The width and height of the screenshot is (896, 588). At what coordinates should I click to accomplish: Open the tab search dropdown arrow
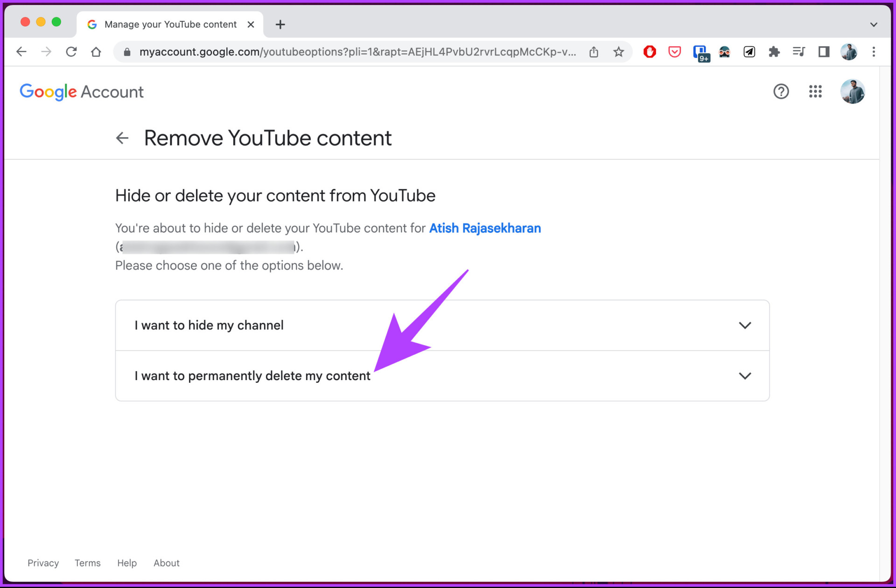(874, 25)
